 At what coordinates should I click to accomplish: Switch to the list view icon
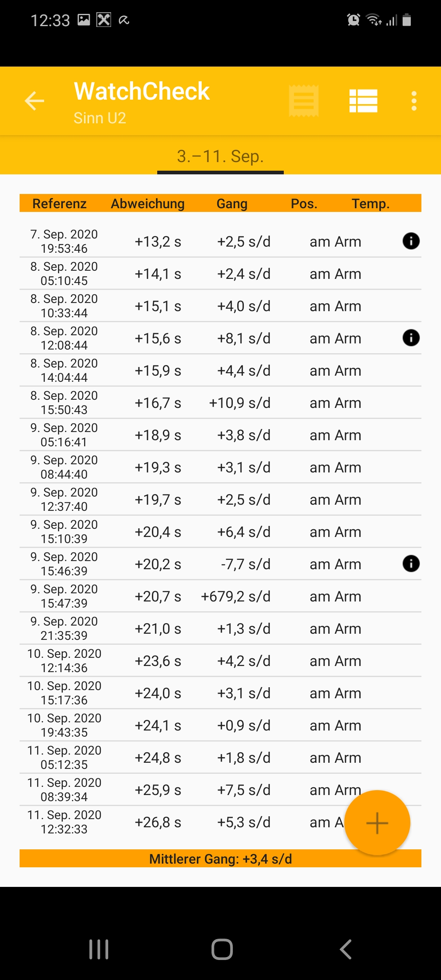point(363,101)
